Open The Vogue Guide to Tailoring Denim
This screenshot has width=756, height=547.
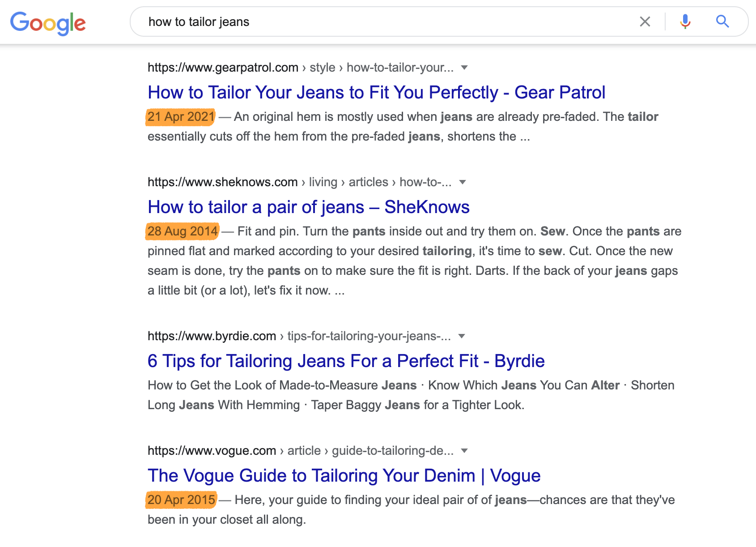pyautogui.click(x=344, y=476)
